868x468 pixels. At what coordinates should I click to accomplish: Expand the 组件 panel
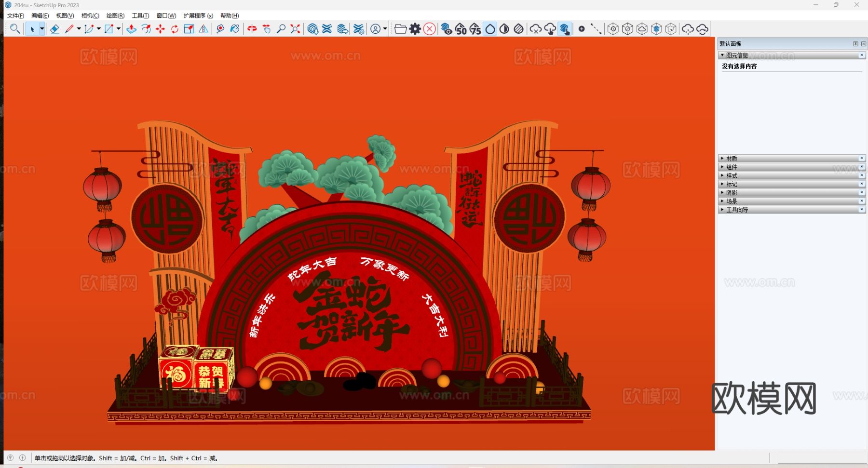tap(722, 167)
